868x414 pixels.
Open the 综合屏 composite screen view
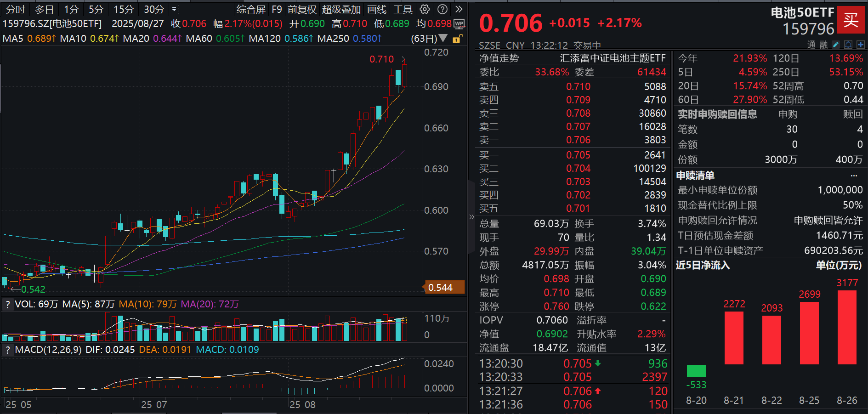point(251,9)
